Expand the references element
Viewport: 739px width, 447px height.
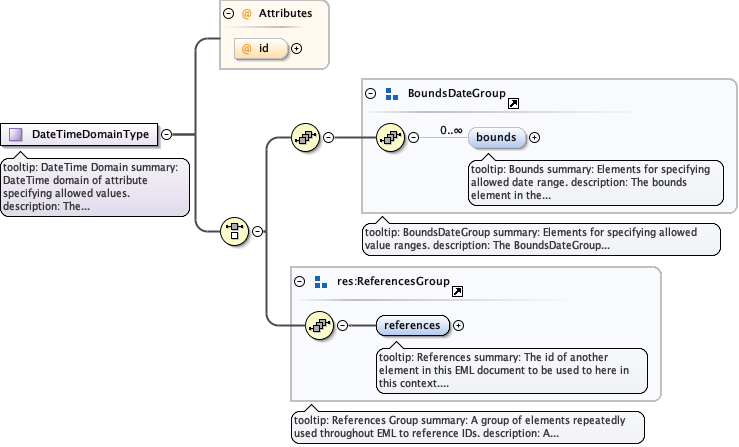click(x=459, y=324)
